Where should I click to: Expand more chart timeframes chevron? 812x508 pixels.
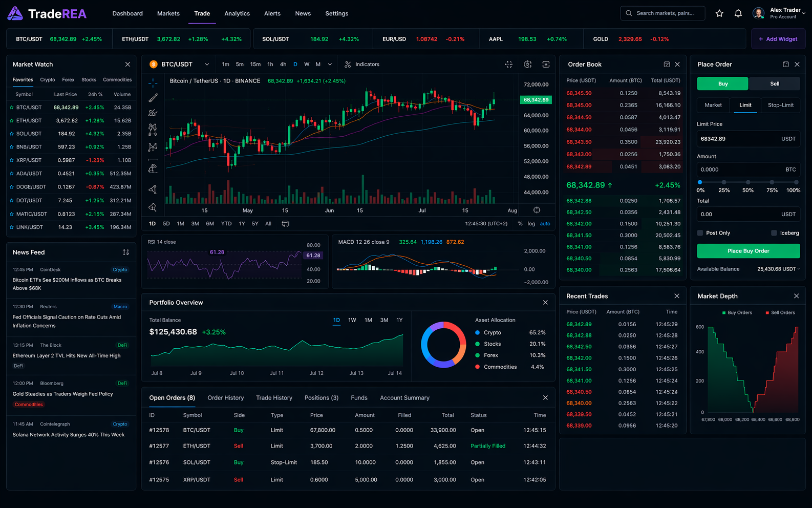(x=330, y=65)
